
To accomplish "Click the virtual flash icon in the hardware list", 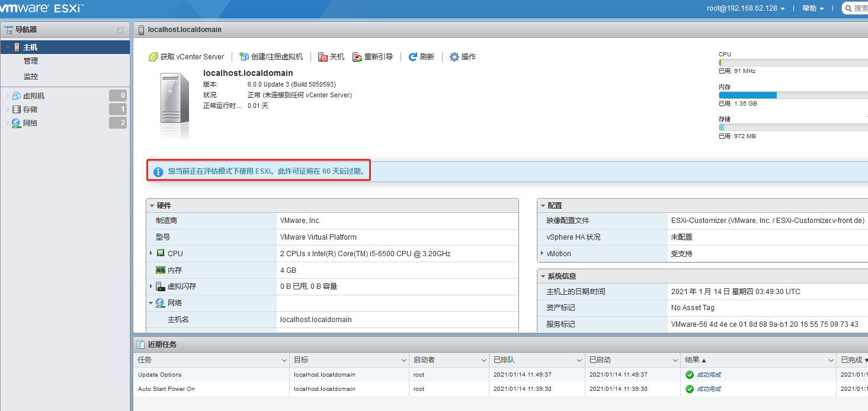I will pos(160,286).
